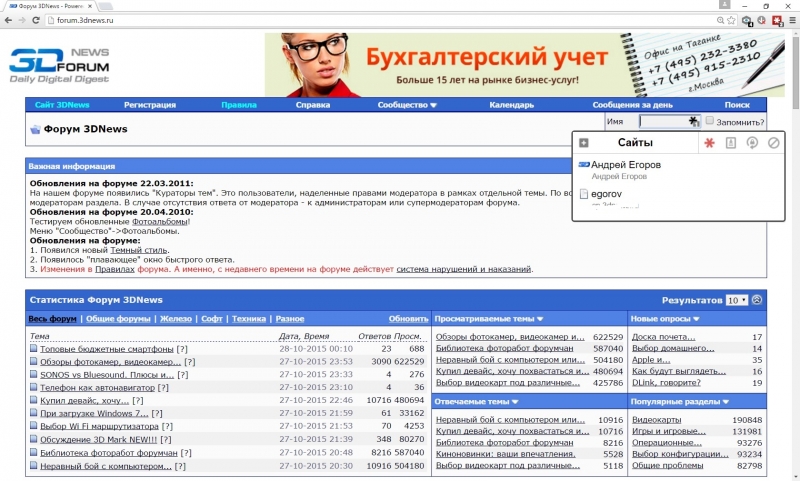Click the LastPass red extension icon in toolbar
Screen dimensions: 800x481
tap(777, 20)
